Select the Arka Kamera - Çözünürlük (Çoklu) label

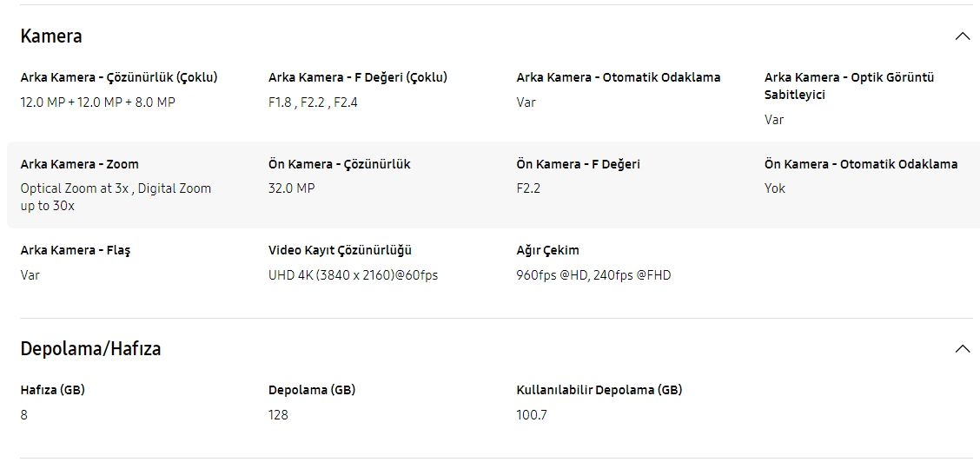tap(119, 77)
